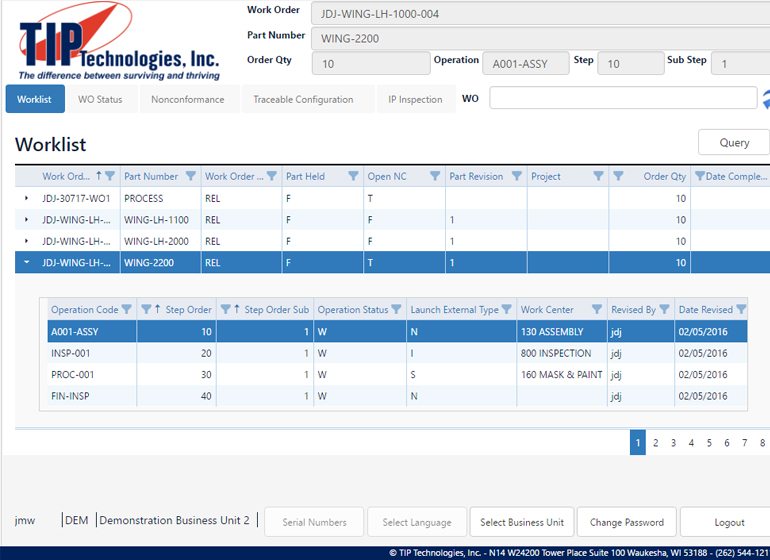Click the 160 MASK & PAINT cell
The width and height of the screenshot is (770, 560).
pyautogui.click(x=561, y=374)
